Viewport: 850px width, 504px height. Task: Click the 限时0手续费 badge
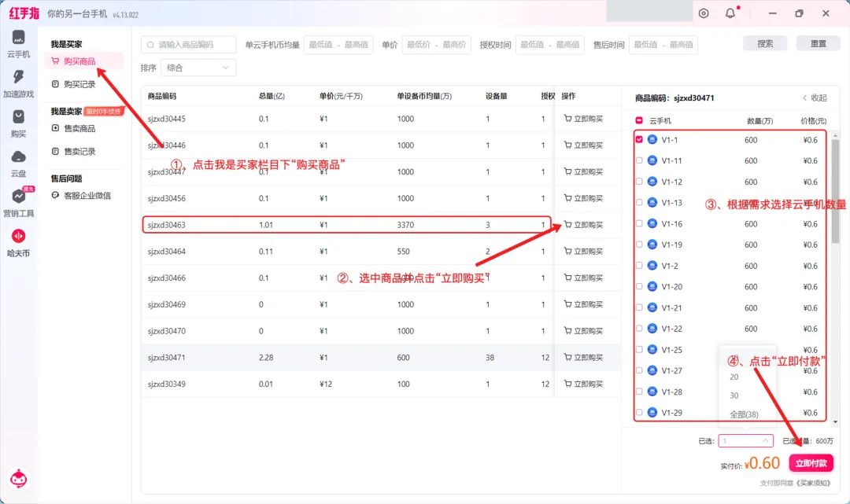[x=104, y=111]
